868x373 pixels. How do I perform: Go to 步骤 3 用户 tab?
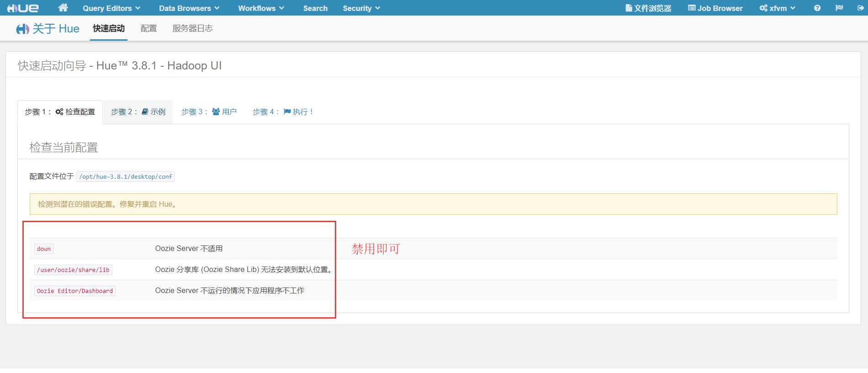pos(209,112)
